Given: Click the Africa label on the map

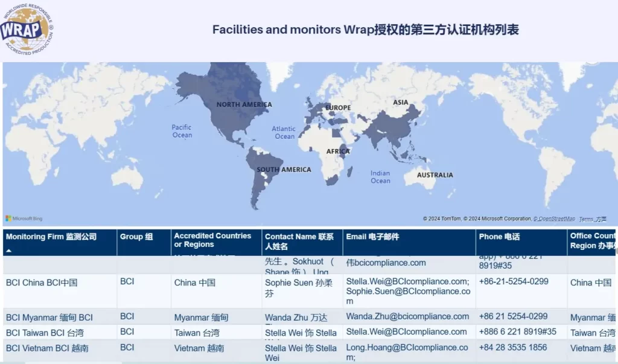Looking at the screenshot, I should (338, 152).
